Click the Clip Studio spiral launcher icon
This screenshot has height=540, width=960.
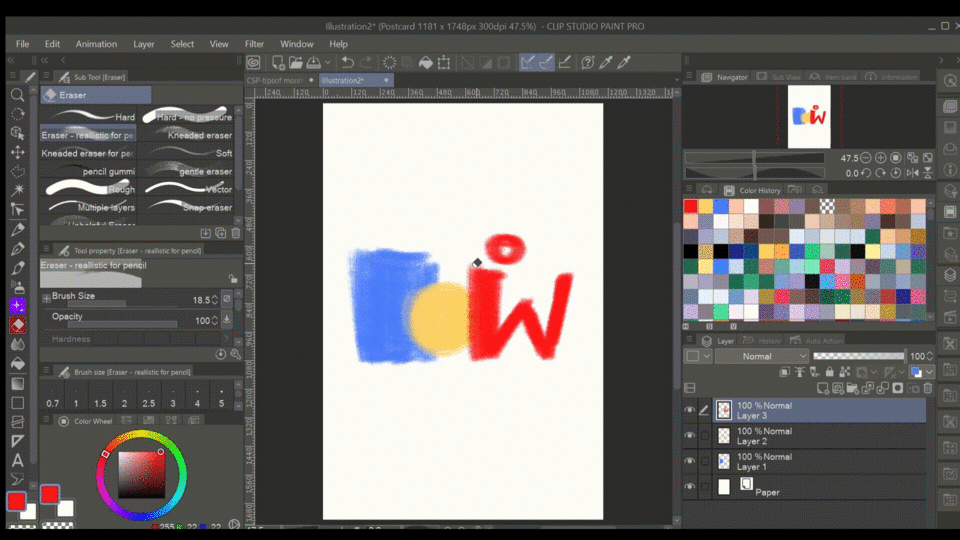coord(253,62)
